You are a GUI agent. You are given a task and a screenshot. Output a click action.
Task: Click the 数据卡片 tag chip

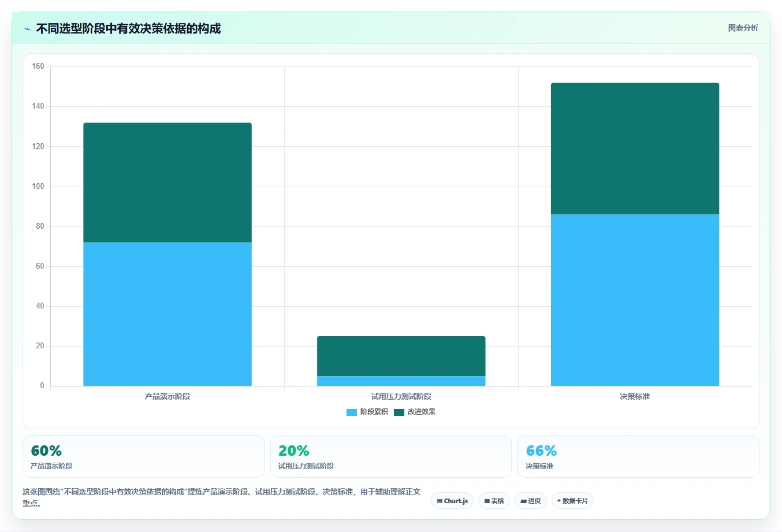[572, 501]
